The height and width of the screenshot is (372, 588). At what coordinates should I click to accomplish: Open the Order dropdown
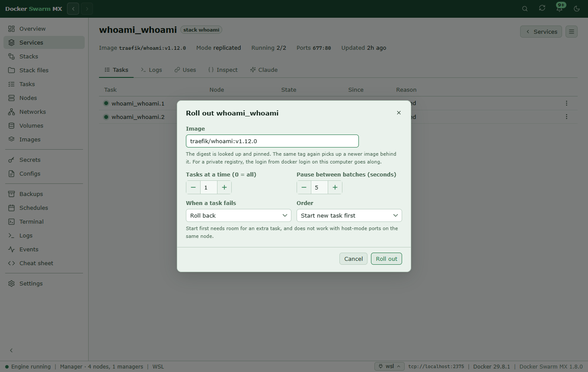click(x=349, y=215)
